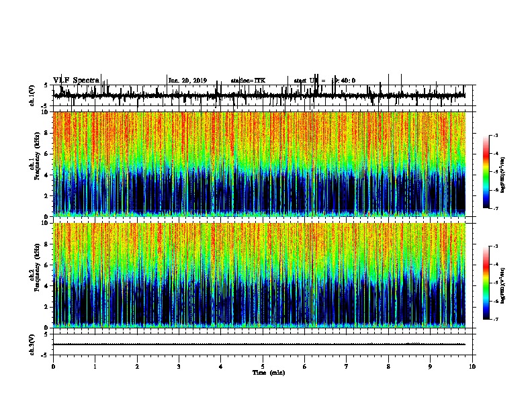This screenshot has height=411, width=532.
Task: Click time axis tick label "1"
Action: pyautogui.click(x=95, y=367)
